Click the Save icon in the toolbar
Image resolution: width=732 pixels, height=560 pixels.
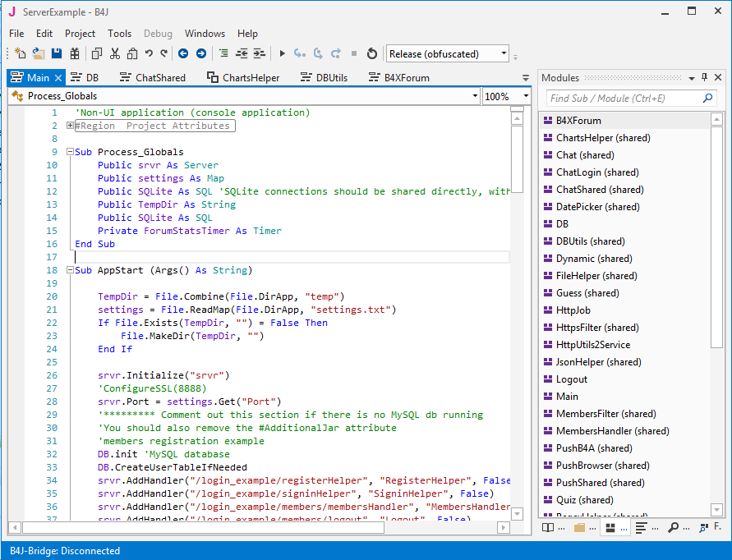[x=57, y=54]
